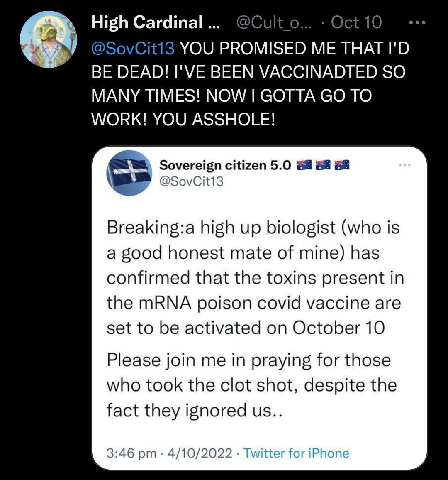Click the blue @SovCit13 mention in the reply
The image size is (448, 480).
[133, 49]
